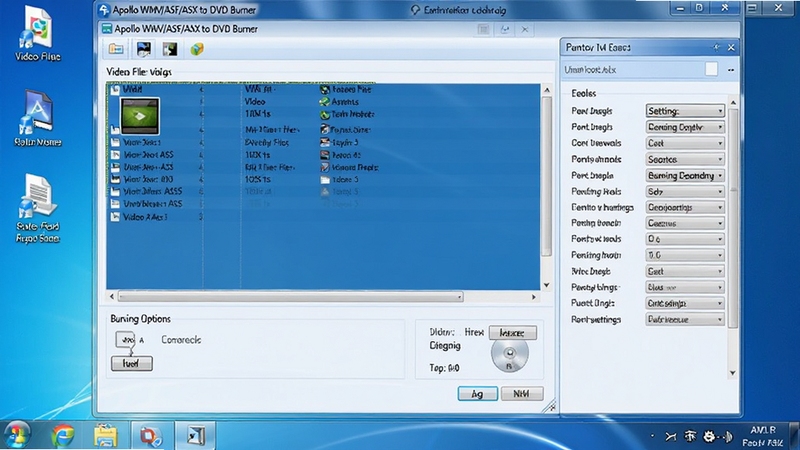Click the button above the disc icon

point(512,333)
